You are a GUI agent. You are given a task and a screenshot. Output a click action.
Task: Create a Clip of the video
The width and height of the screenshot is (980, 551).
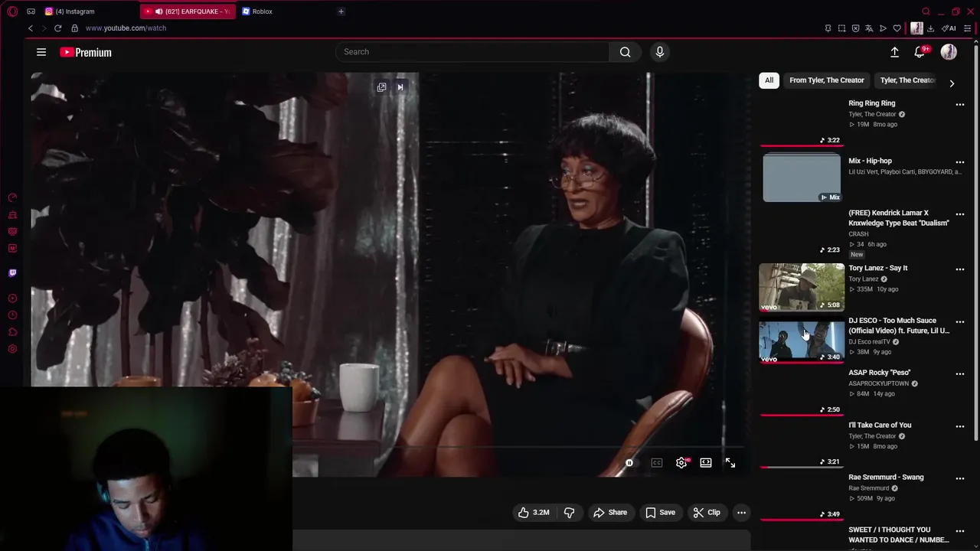click(x=706, y=513)
